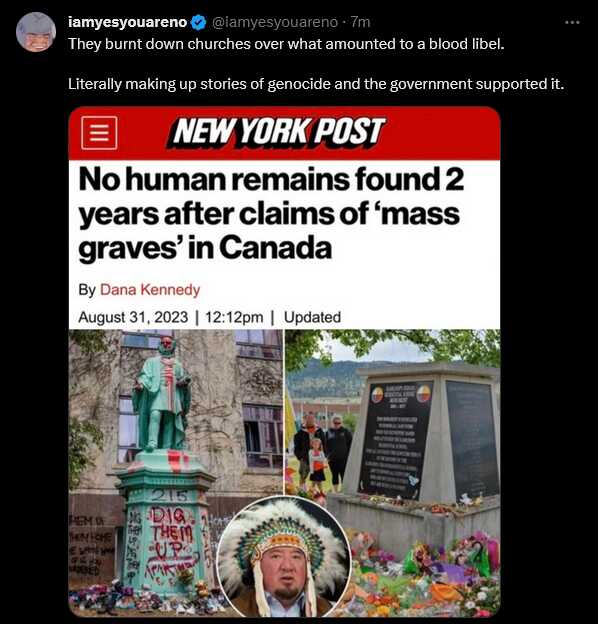Image resolution: width=598 pixels, height=624 pixels.
Task: Click the black plaque on the memorial
Action: tap(398, 440)
